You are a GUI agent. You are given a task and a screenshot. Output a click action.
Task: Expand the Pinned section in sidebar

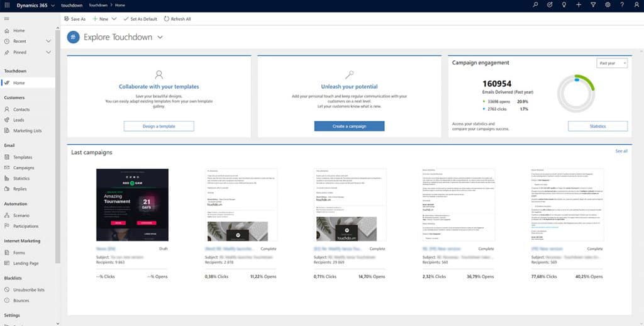[x=48, y=52]
